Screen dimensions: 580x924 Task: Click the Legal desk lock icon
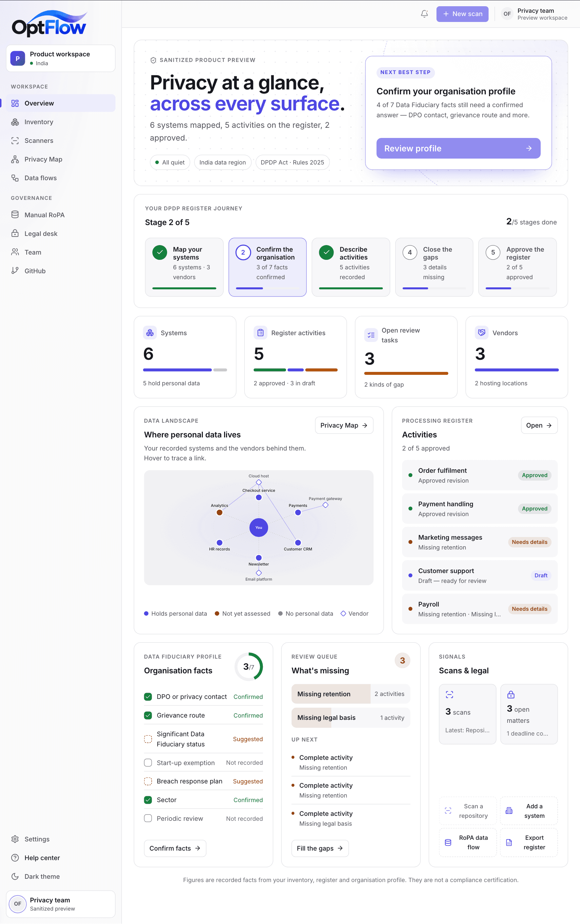15,234
